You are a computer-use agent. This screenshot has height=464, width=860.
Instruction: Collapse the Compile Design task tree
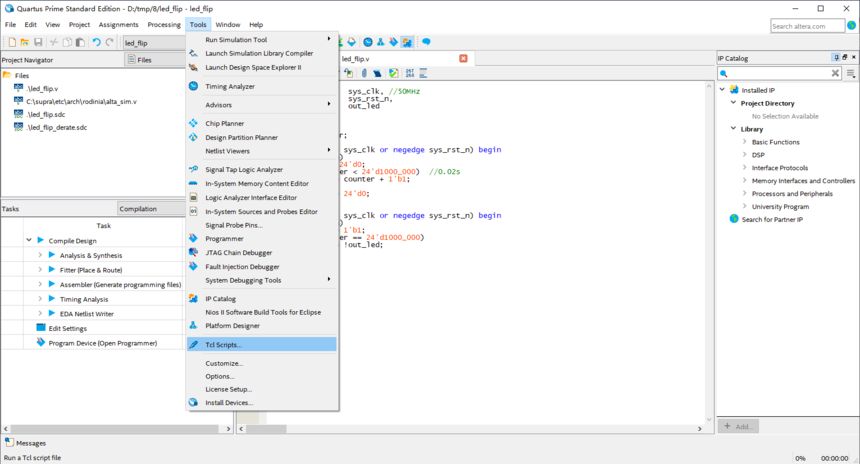pyautogui.click(x=29, y=240)
